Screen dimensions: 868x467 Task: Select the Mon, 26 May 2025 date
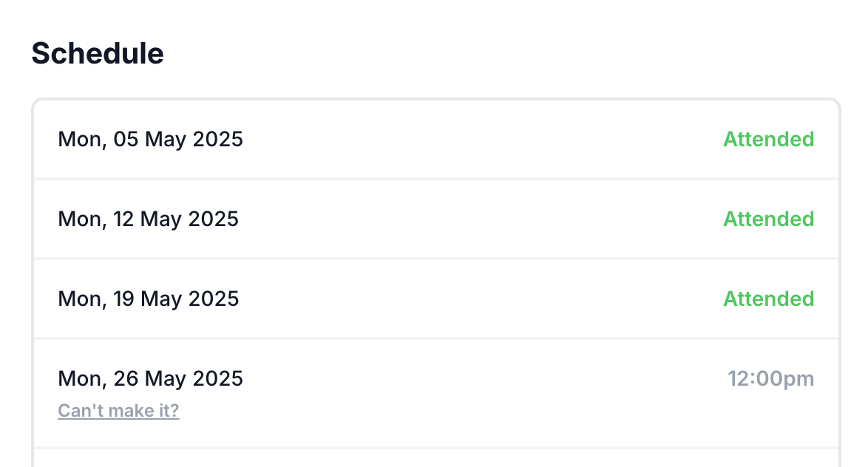[150, 378]
